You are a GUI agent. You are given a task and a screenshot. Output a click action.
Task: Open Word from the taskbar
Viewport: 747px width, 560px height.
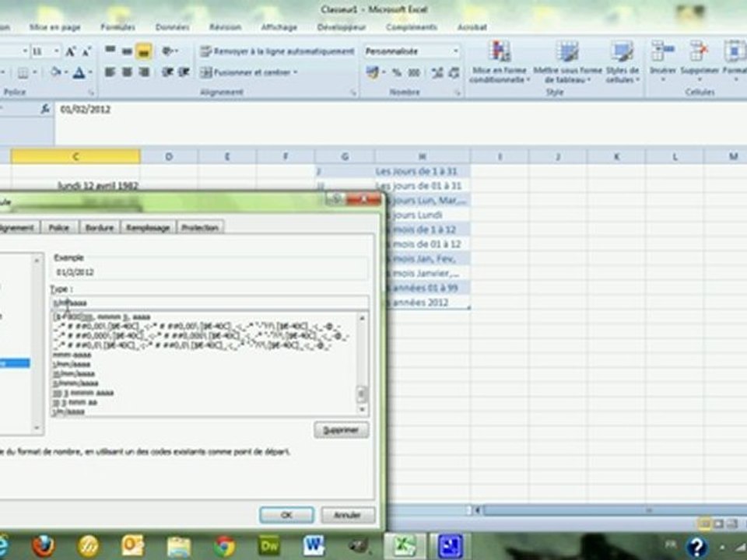pyautogui.click(x=314, y=546)
